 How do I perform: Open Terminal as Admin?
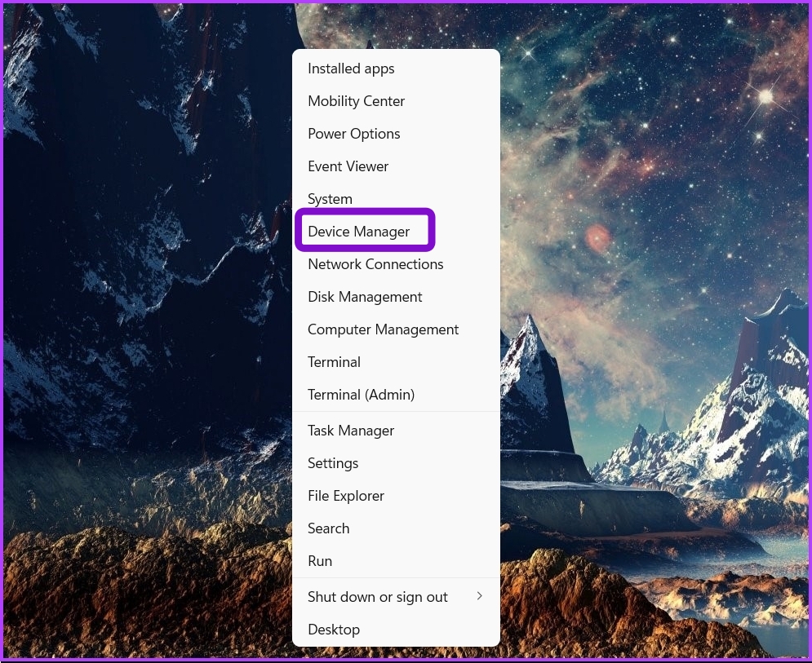point(361,395)
